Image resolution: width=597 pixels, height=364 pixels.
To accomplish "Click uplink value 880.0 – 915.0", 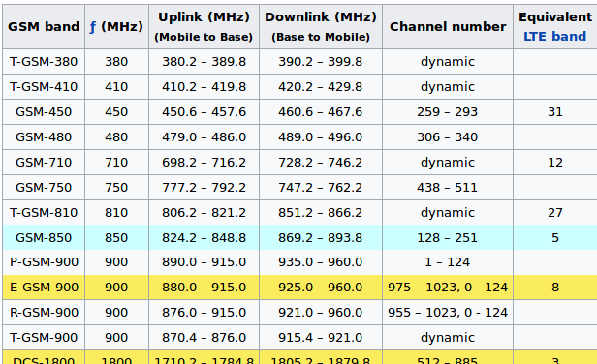I will click(x=204, y=288).
